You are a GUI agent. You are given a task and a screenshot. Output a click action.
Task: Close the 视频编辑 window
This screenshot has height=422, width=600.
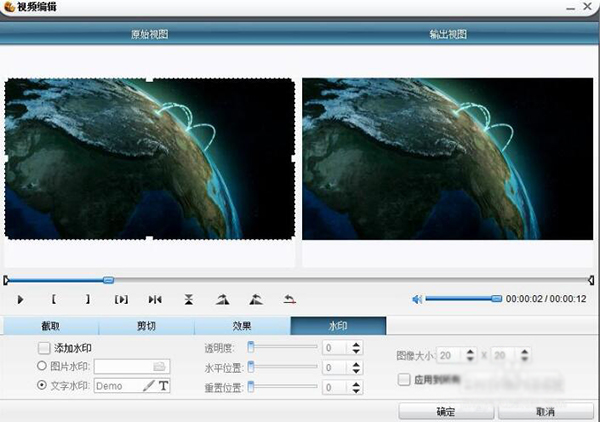(588, 6)
